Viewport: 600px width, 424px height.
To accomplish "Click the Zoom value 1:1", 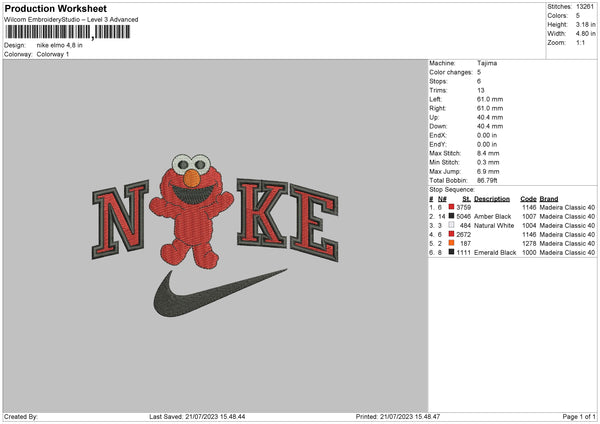I will pos(580,43).
